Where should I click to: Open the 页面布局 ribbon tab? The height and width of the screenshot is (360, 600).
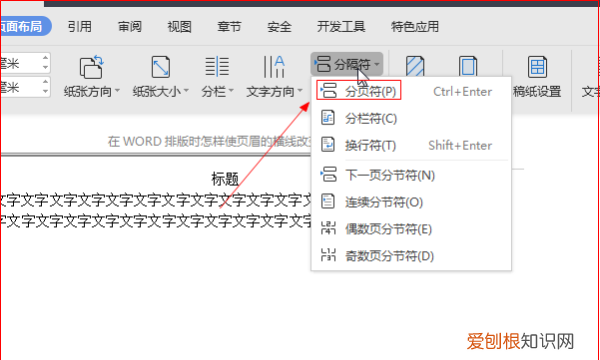coord(26,26)
